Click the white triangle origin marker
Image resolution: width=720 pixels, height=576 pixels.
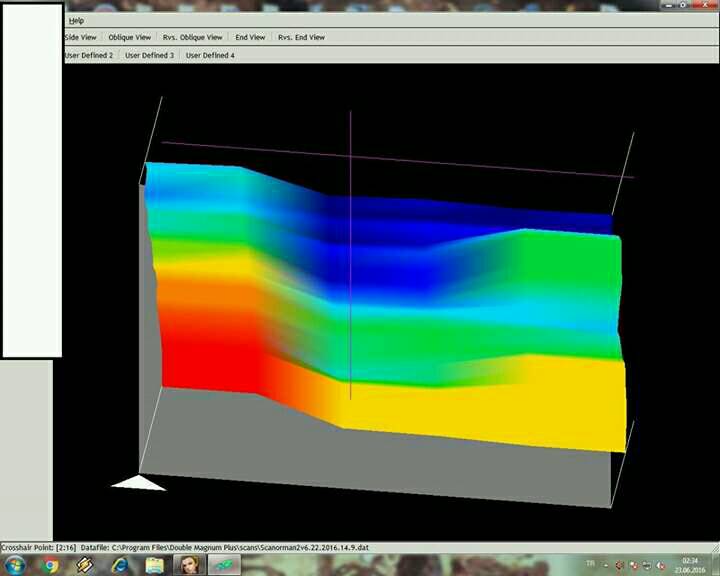[x=138, y=484]
